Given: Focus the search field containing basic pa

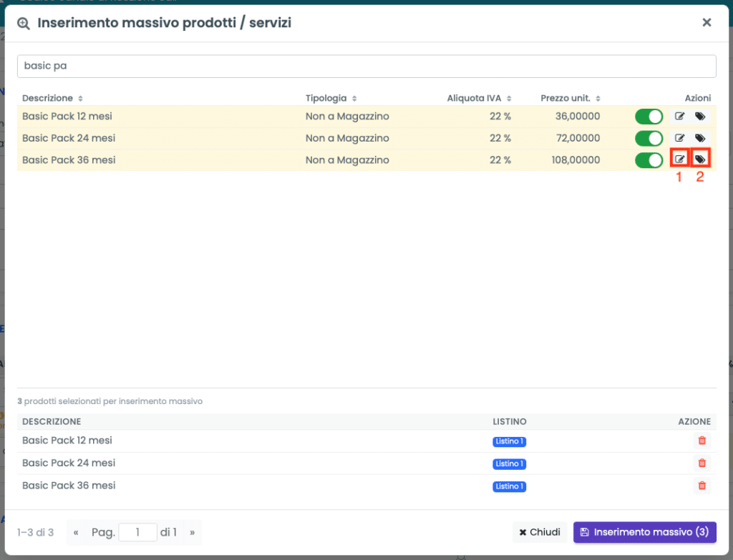Looking at the screenshot, I should pos(366,66).
